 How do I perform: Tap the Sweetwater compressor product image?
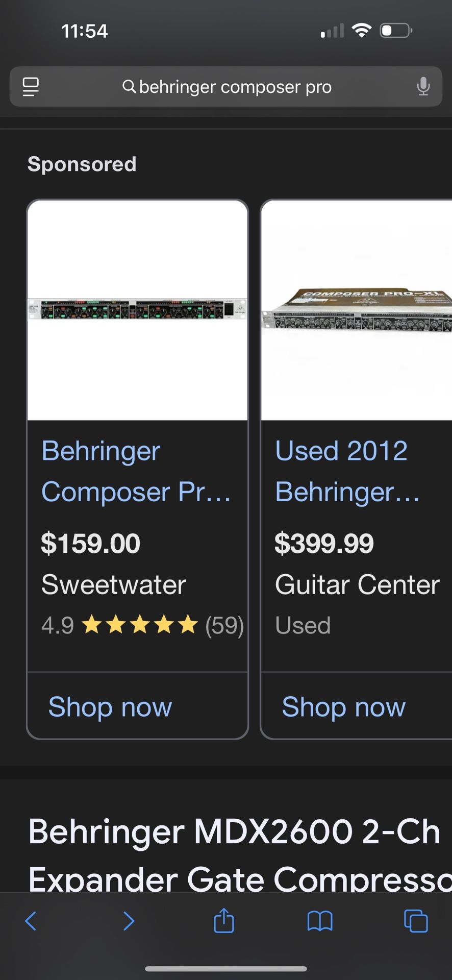tap(137, 310)
